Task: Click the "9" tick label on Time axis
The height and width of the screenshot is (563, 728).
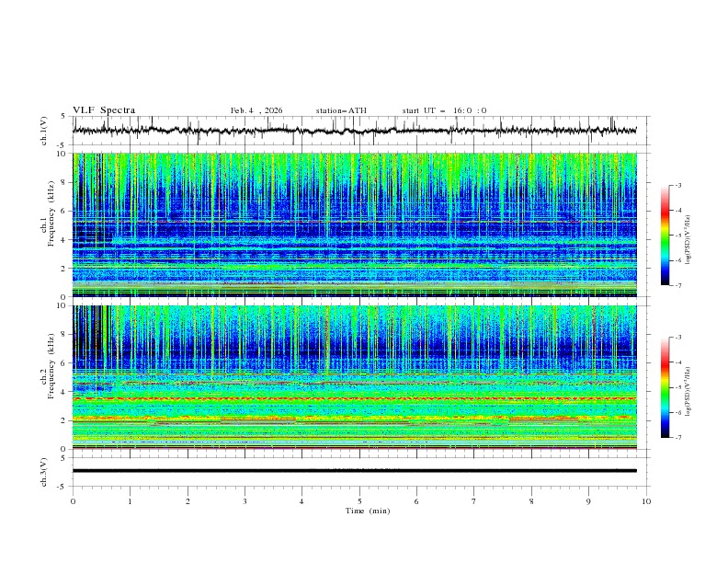Action: pos(588,501)
